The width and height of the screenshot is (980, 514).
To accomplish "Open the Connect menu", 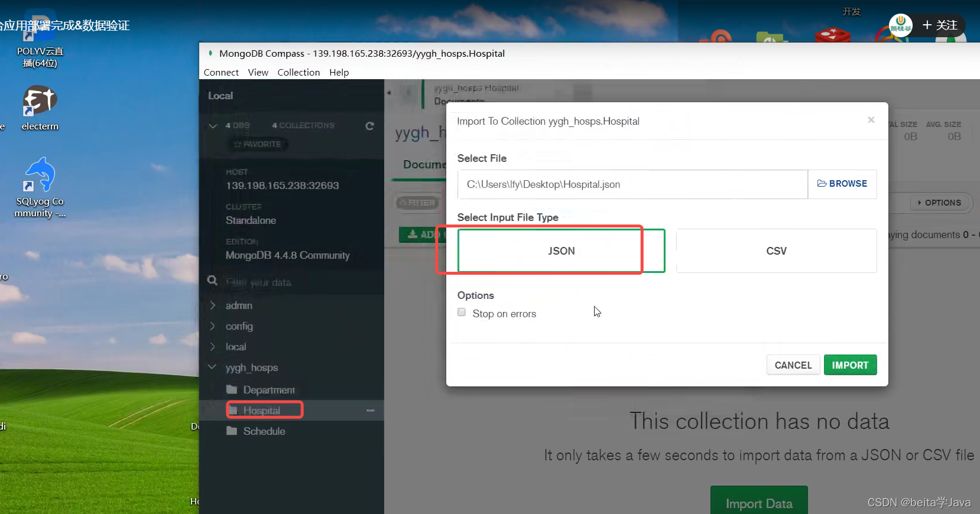I will click(x=221, y=72).
